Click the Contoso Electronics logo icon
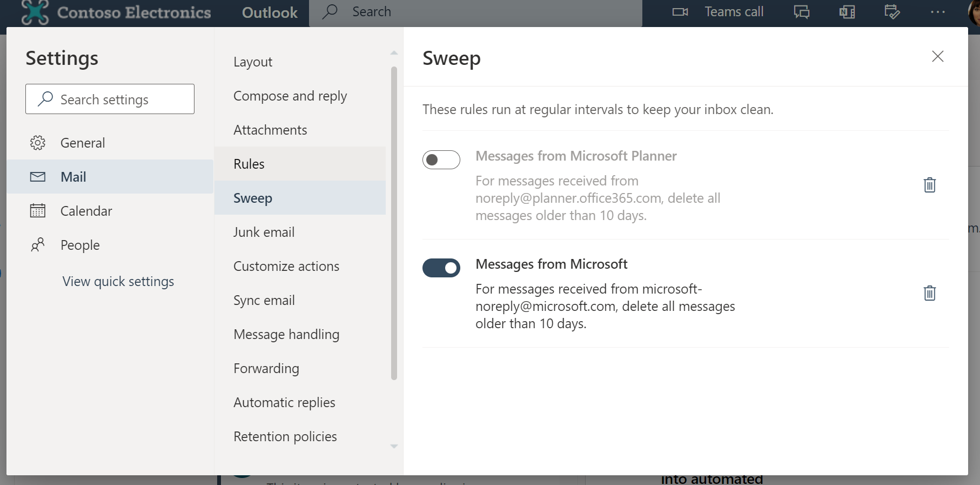980x485 pixels. pos(35,13)
